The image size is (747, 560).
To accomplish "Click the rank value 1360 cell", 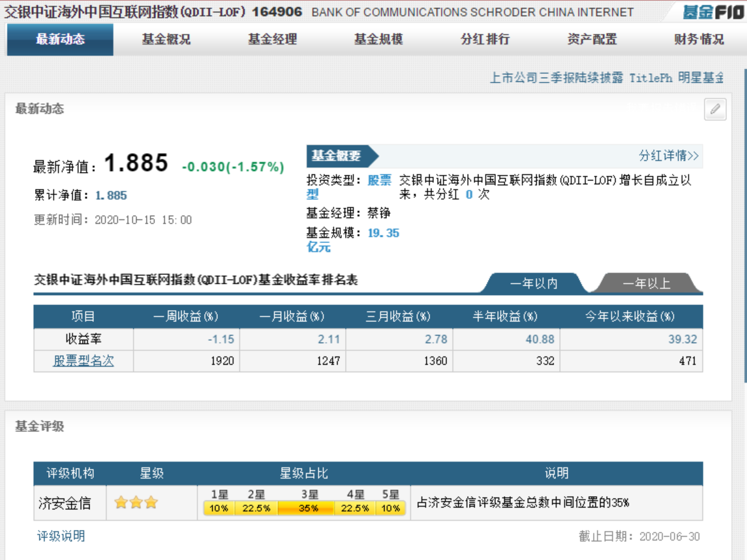I will point(399,361).
